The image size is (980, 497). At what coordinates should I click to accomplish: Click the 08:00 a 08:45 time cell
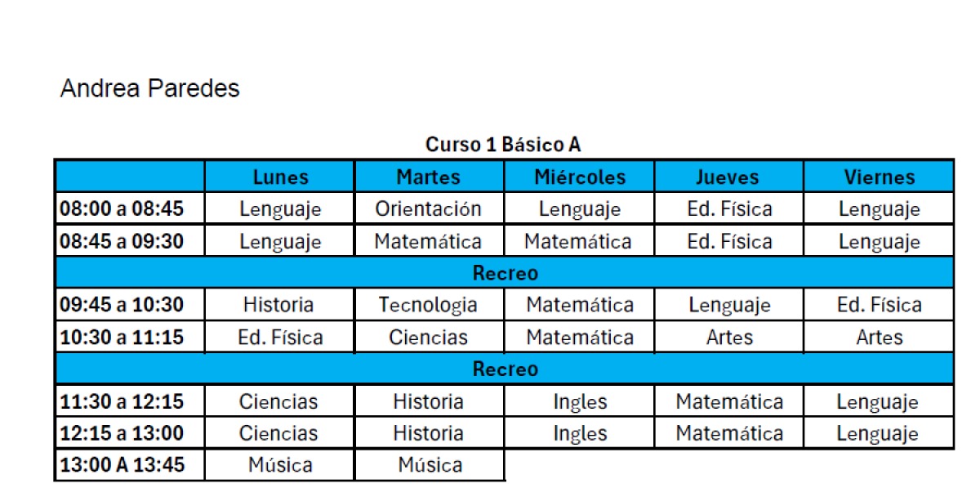pyautogui.click(x=130, y=208)
